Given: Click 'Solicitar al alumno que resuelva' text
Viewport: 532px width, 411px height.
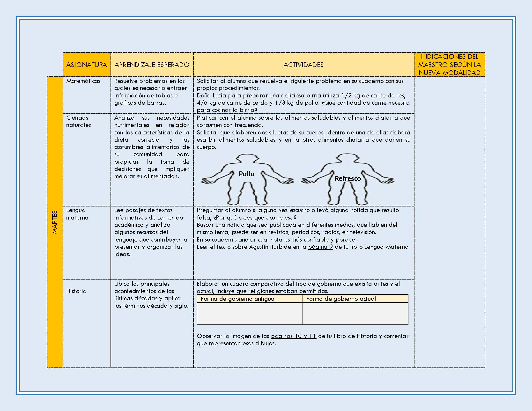Looking at the screenshot, I should pyautogui.click(x=300, y=84).
